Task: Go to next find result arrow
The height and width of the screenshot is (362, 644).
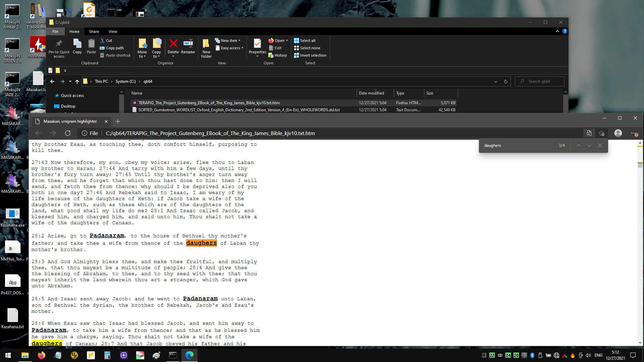Action: [x=589, y=145]
